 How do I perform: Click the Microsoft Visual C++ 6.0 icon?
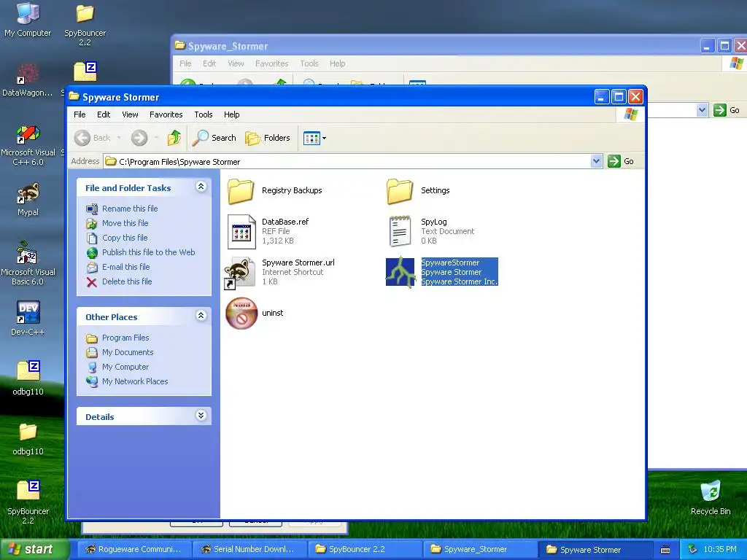click(28, 133)
